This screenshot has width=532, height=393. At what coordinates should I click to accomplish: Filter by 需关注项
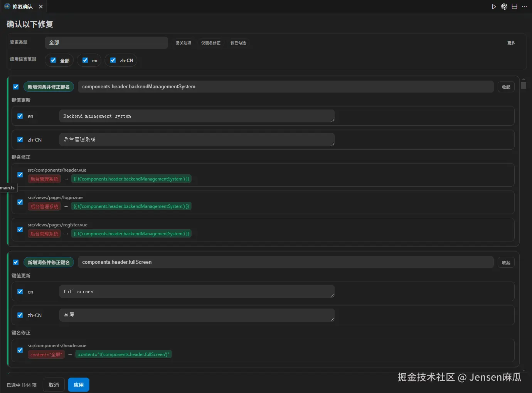184,43
